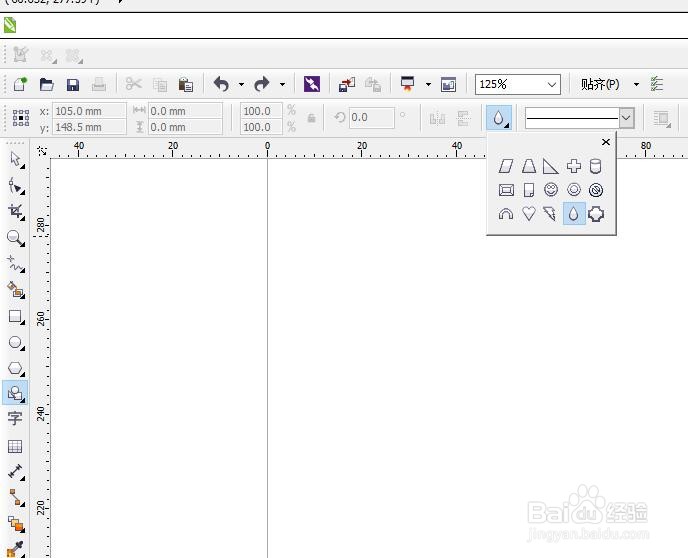688x558 pixels.
Task: Choose the lightning bolt shape in flyout
Action: 550,214
